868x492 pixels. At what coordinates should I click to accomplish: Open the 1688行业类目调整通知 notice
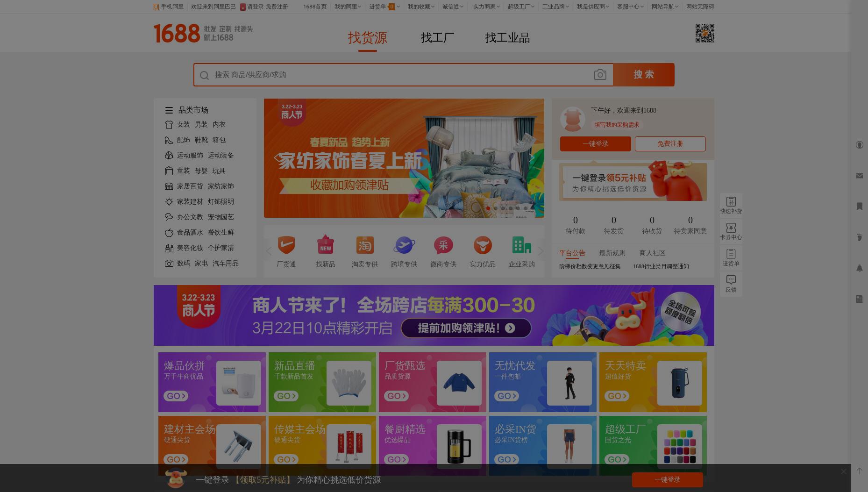click(x=661, y=266)
